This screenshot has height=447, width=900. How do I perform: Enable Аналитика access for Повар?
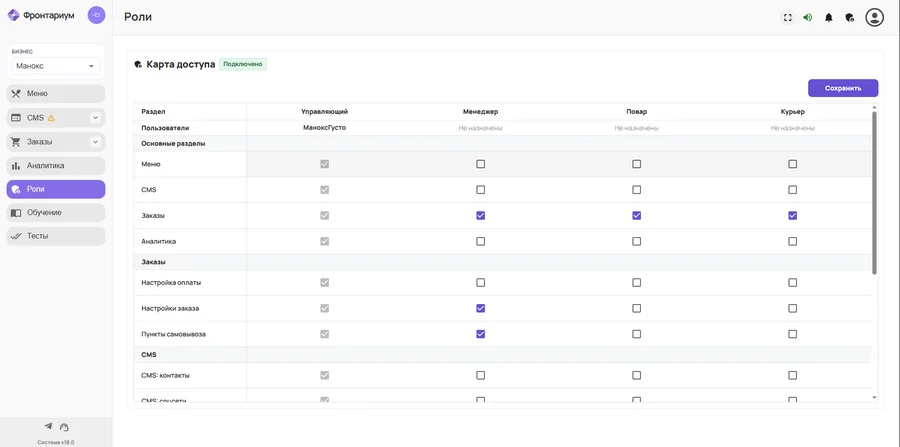click(637, 242)
